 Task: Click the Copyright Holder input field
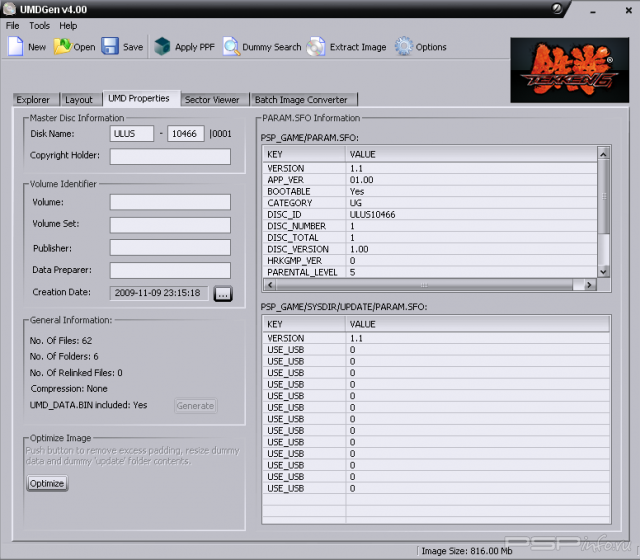(170, 156)
